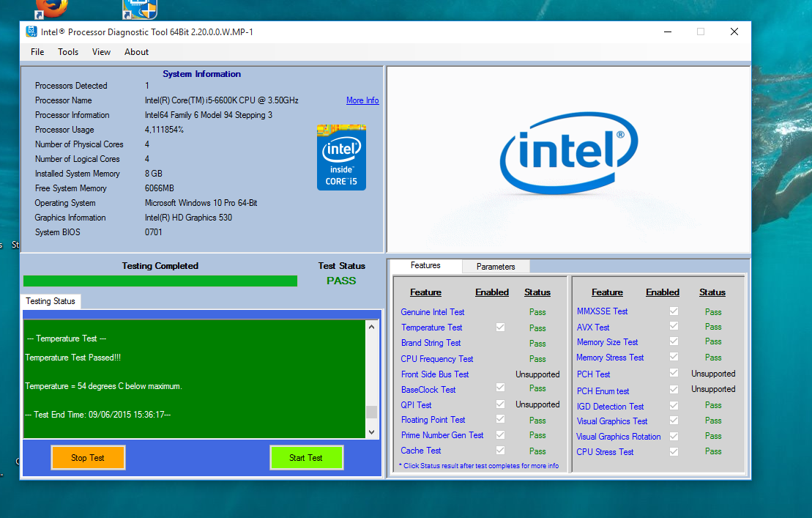Click the 54 degrees C below maximum line
The width and height of the screenshot is (812, 518).
(x=103, y=386)
